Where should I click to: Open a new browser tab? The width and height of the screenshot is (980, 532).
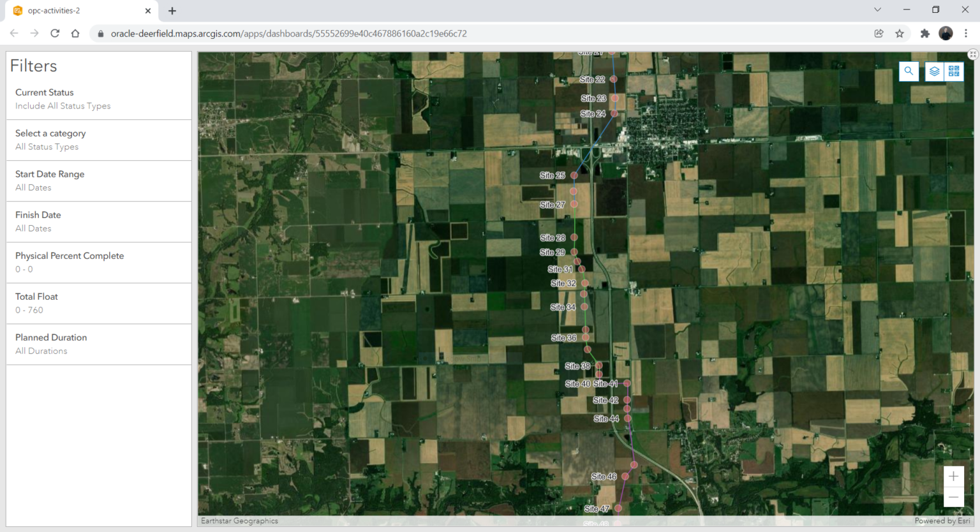(x=172, y=10)
